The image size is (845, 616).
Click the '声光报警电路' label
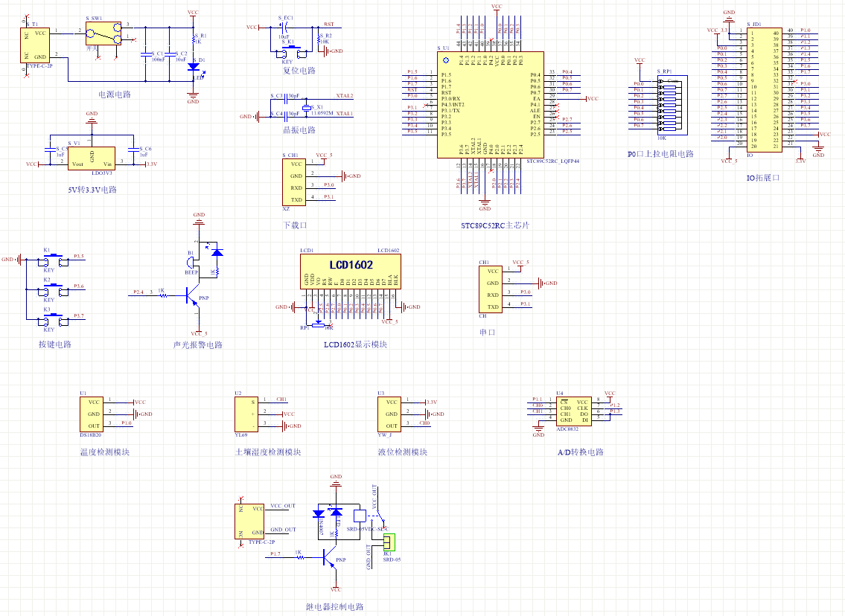pyautogui.click(x=198, y=344)
